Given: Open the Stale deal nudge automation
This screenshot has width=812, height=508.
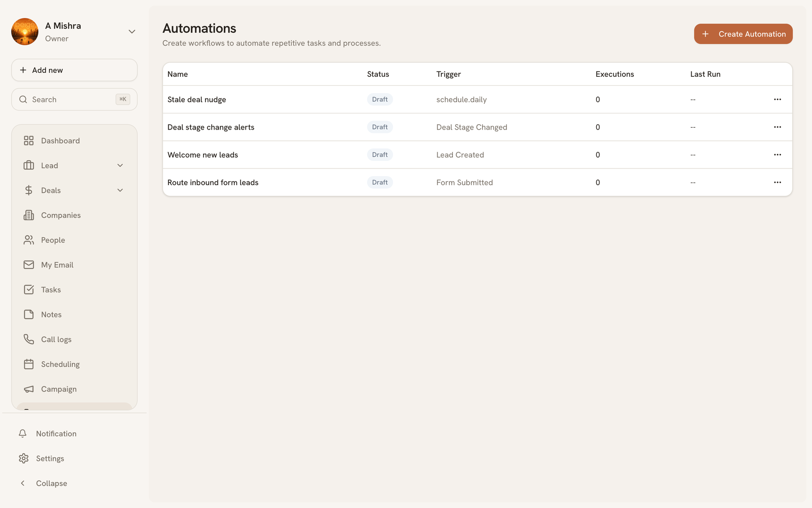Looking at the screenshot, I should (x=197, y=99).
